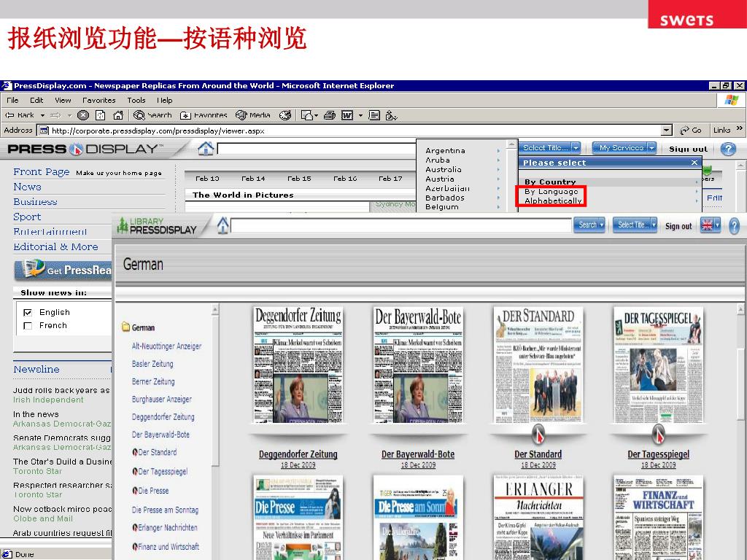Screen dimensions: 747x560
Task: Open the Sport section link
Action: pos(27,217)
